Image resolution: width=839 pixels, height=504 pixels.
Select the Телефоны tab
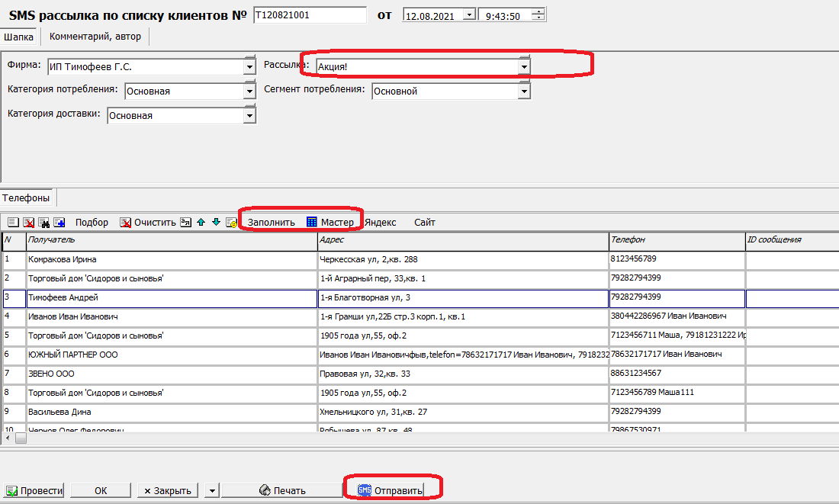coord(26,198)
